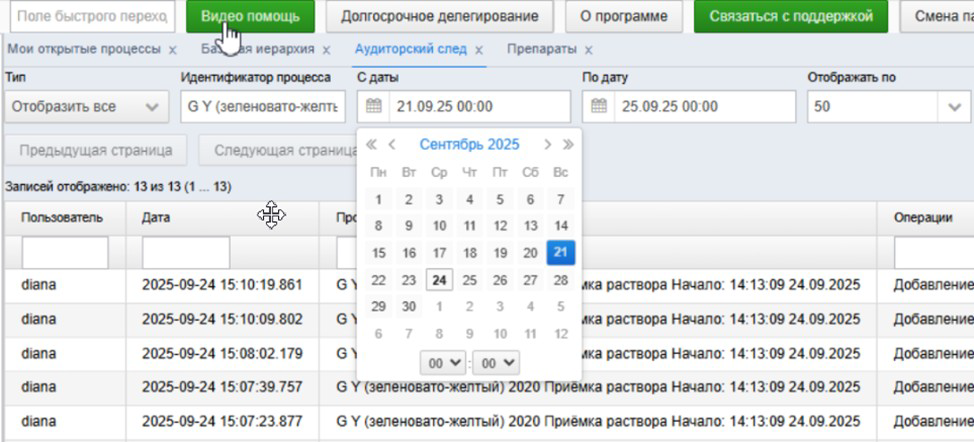
Task: Close the Аудиторский след tab
Action: (479, 50)
